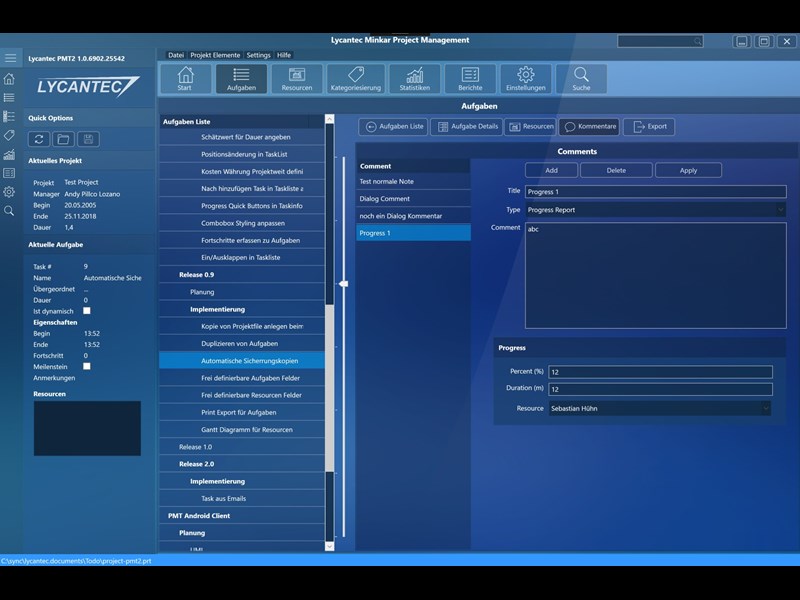
Task: Click the Duration (m) input field
Action: [660, 389]
